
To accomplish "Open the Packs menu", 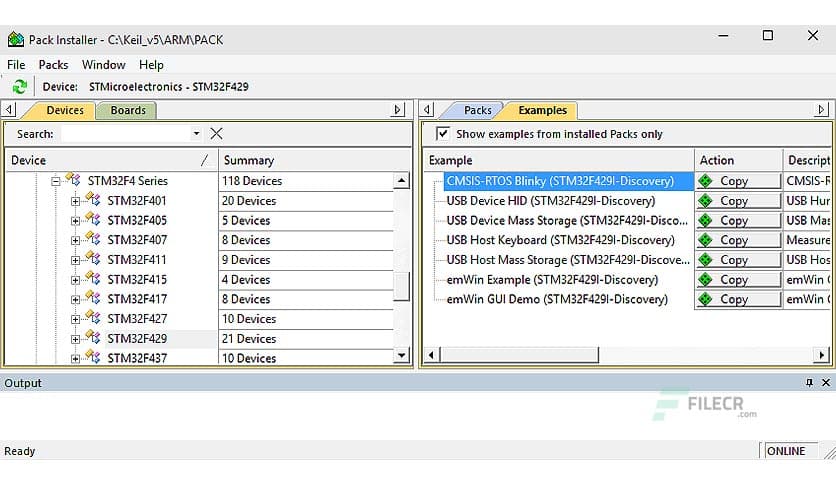I will coord(53,65).
